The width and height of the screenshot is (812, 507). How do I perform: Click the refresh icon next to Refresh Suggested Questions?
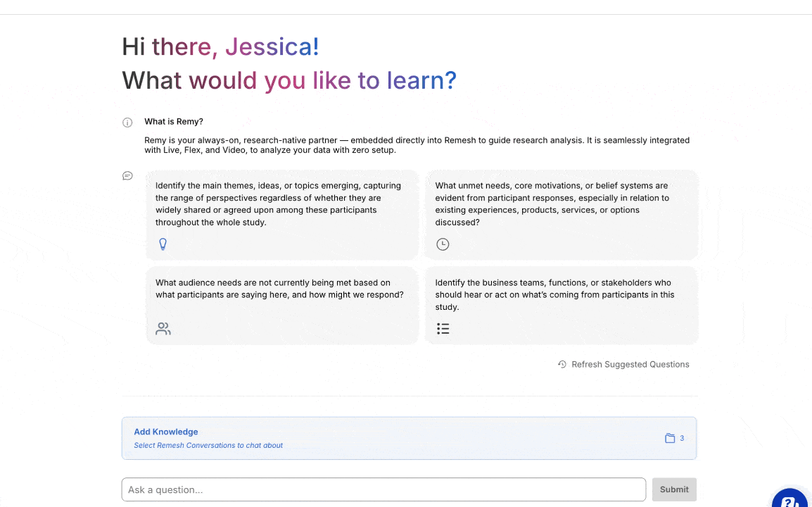(562, 365)
